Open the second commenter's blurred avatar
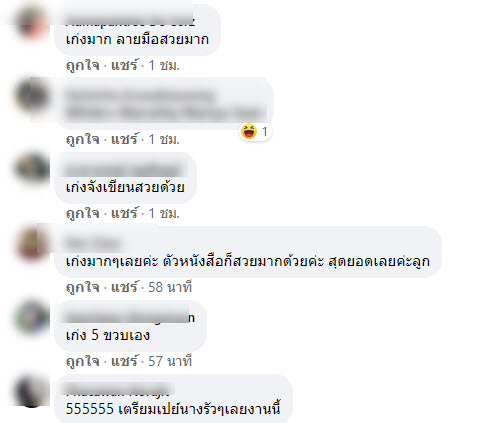 click(32, 95)
